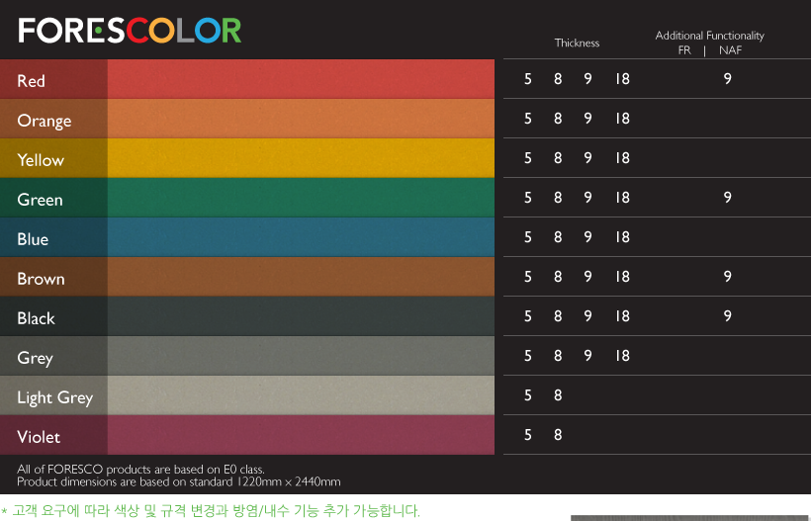Image resolution: width=812 pixels, height=521 pixels.
Task: Click the 'Yellow' color name label
Action: coord(41,160)
